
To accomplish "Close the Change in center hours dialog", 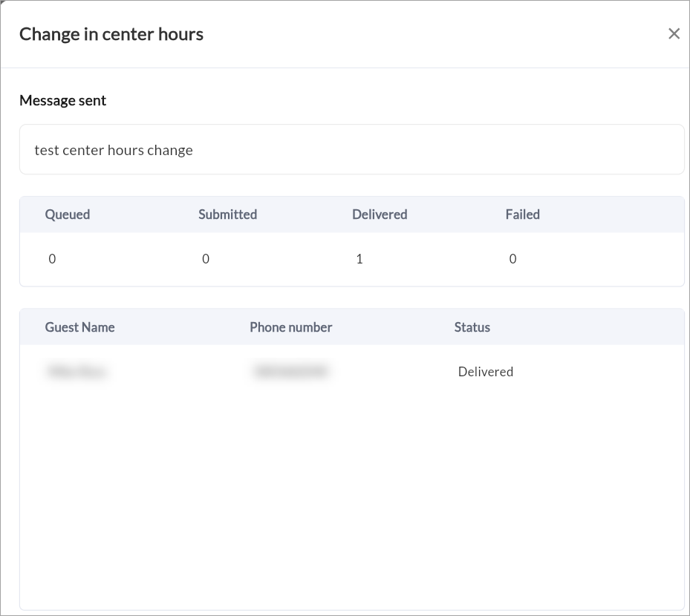I will (674, 34).
